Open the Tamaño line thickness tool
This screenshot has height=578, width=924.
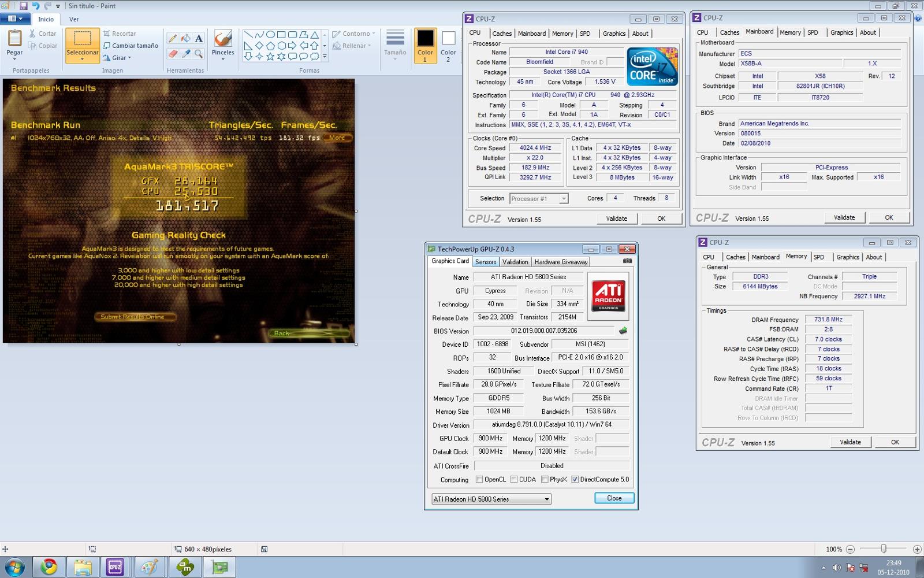395,45
